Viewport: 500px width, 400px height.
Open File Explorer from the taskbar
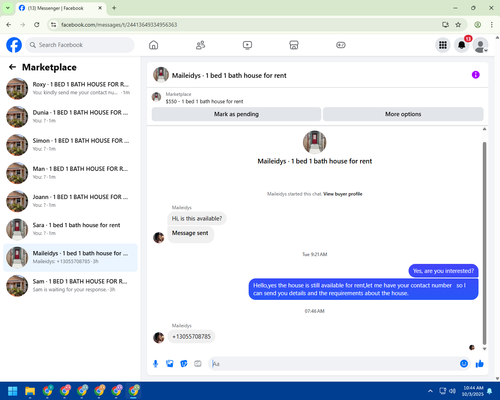click(30, 391)
